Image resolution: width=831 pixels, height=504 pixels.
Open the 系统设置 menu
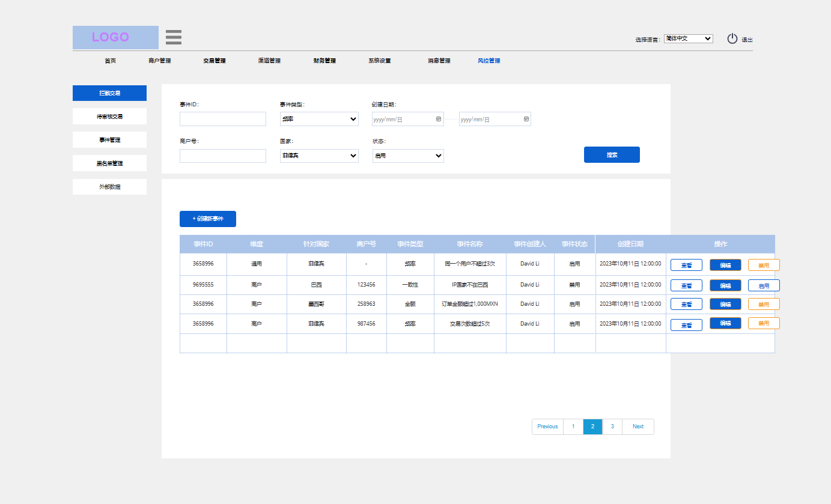(x=380, y=61)
